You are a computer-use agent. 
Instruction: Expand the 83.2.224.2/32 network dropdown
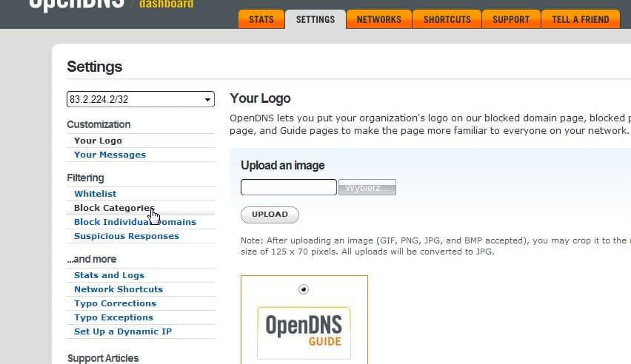tap(141, 99)
